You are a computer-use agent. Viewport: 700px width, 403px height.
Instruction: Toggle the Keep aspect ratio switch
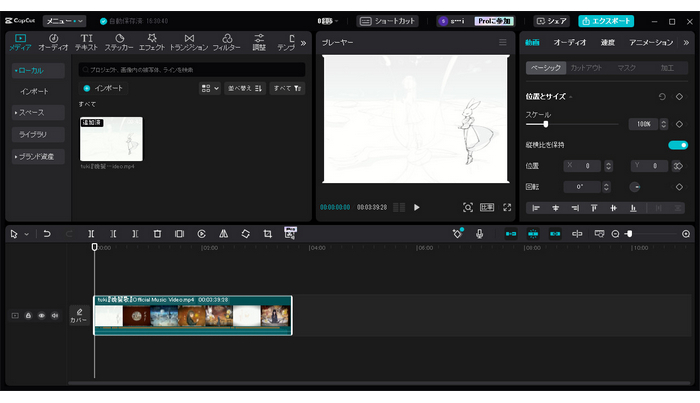click(x=678, y=145)
